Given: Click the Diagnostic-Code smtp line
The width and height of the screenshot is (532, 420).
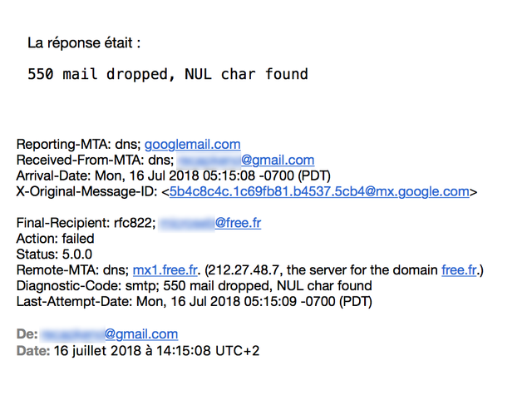Looking at the screenshot, I should [x=194, y=285].
